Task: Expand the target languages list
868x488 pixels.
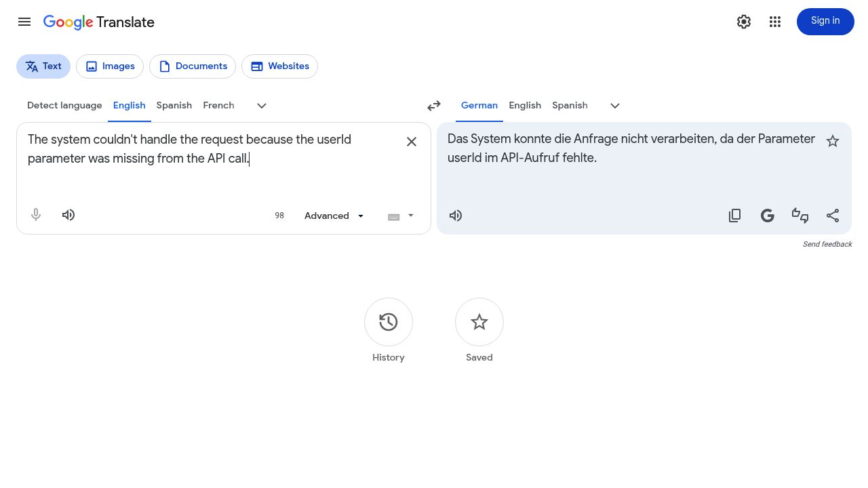Action: pos(614,106)
